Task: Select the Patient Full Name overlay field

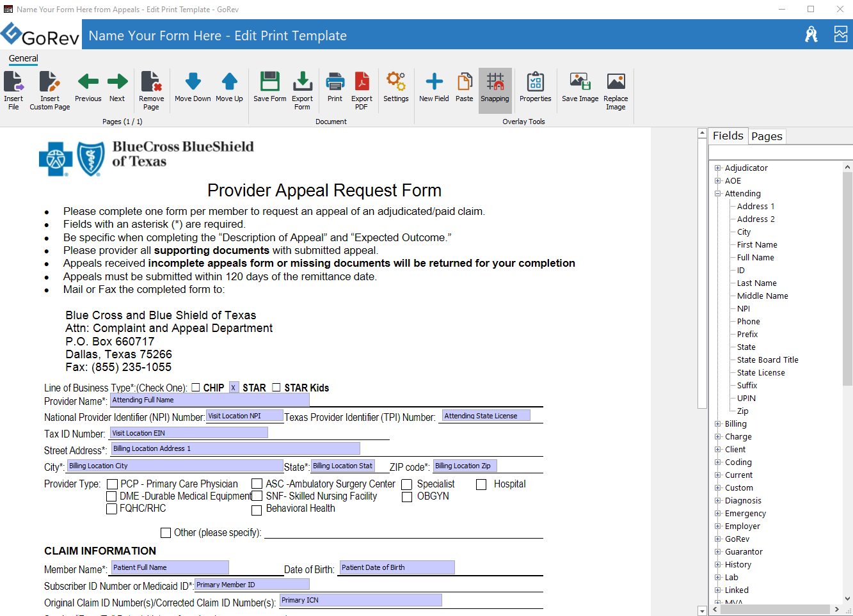Action: [170, 567]
